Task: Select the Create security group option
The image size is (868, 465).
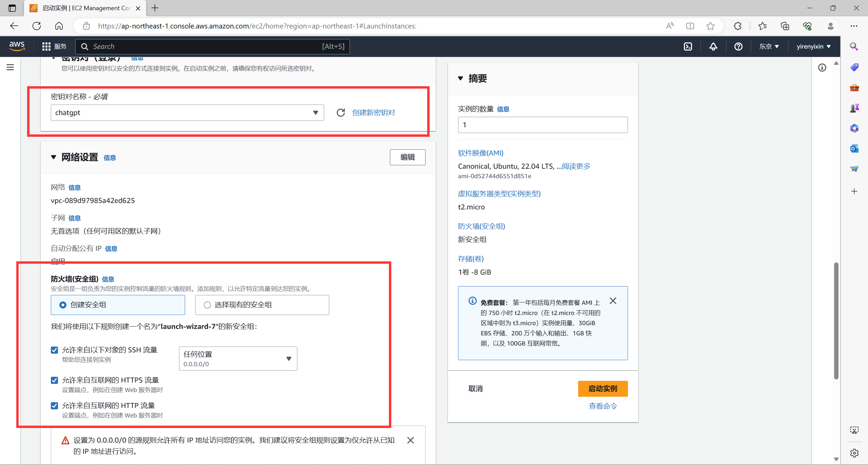Action: point(118,305)
